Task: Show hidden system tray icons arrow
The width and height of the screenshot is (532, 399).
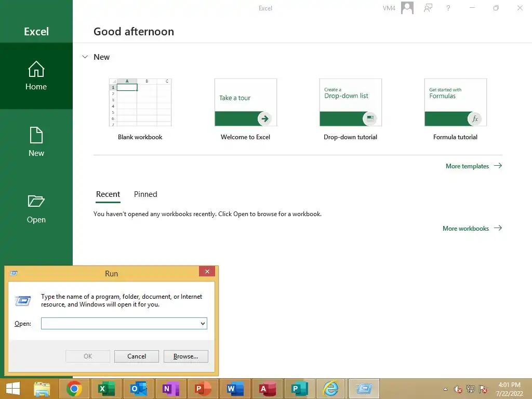Action: (445, 389)
